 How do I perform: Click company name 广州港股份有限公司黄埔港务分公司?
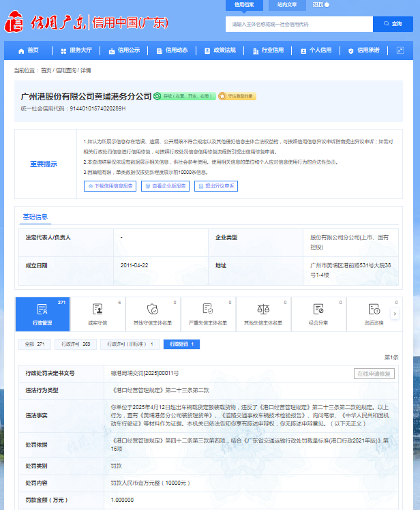(x=86, y=97)
